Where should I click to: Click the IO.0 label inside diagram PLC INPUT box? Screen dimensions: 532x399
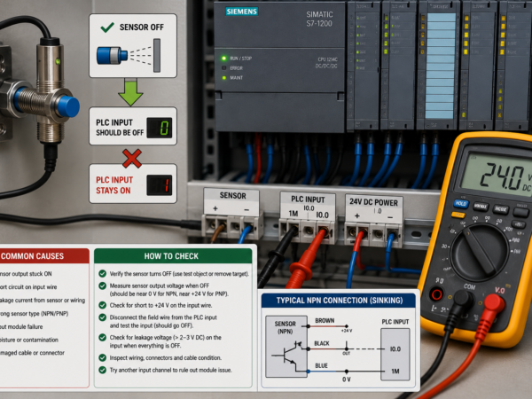coord(395,348)
